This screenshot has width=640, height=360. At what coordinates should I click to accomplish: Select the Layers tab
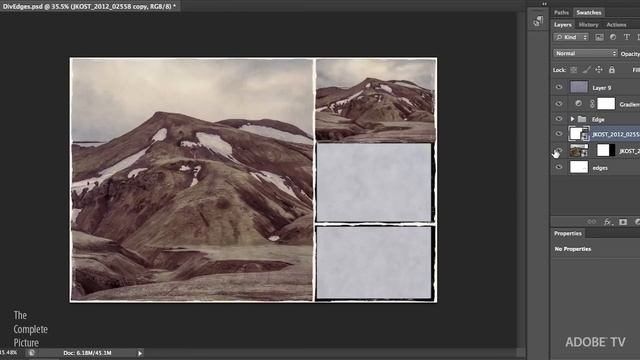(562, 25)
